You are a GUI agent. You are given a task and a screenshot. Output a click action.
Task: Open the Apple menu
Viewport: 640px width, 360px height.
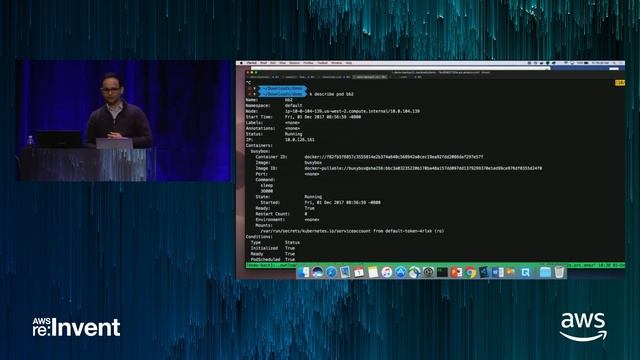[242, 63]
